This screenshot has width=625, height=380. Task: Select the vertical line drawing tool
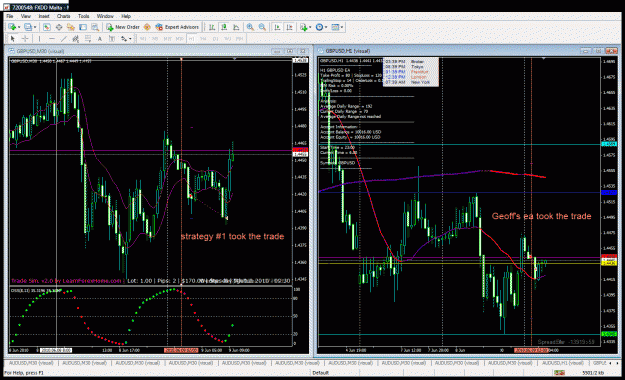(39, 39)
